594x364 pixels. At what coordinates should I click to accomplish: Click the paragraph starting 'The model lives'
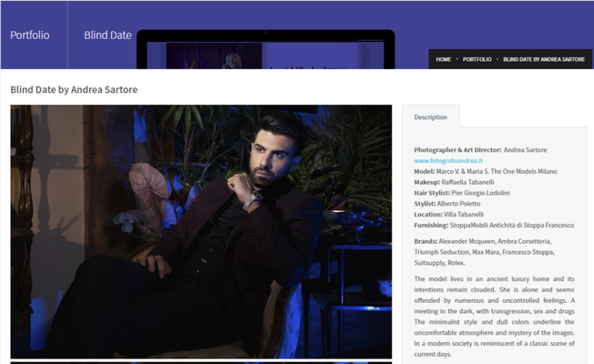[x=495, y=317]
